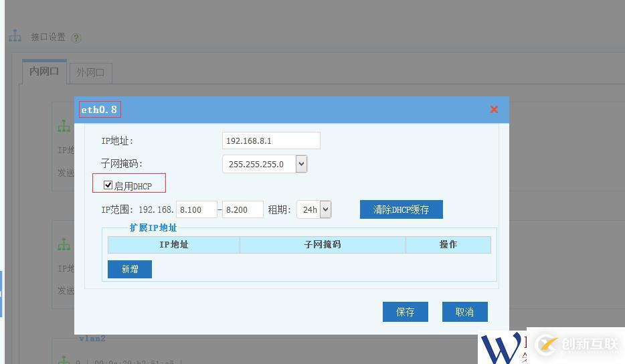The image size is (625, 364).
Task: Click the 操作 column header in extended table
Action: click(448, 245)
